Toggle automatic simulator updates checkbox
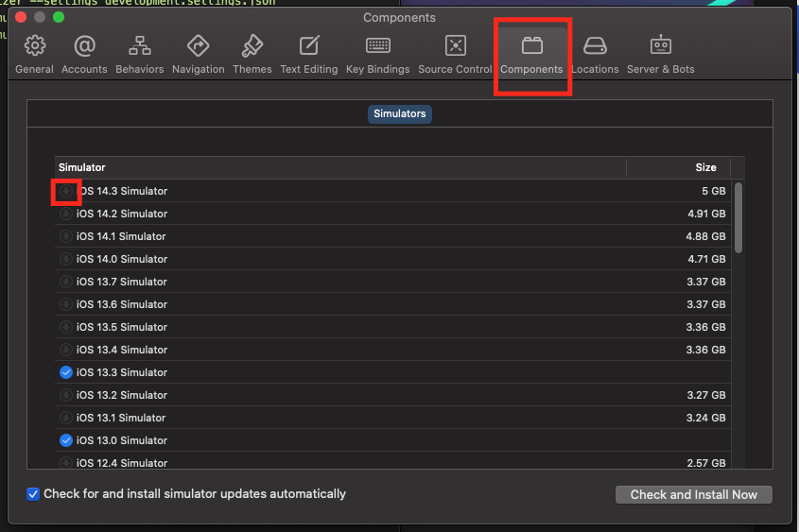The width and height of the screenshot is (799, 532). coord(33,494)
